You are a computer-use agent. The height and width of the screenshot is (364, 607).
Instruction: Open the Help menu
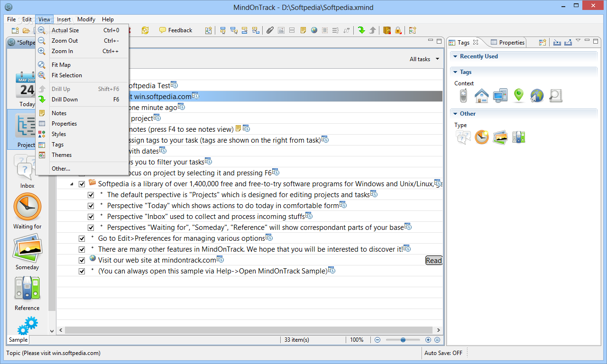pos(108,19)
